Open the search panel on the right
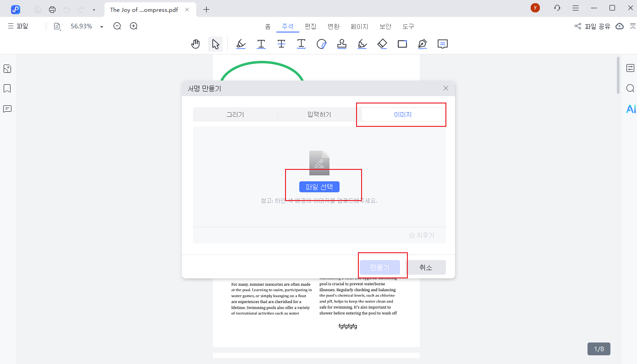Viewport: 637px width, 364px height. (630, 88)
